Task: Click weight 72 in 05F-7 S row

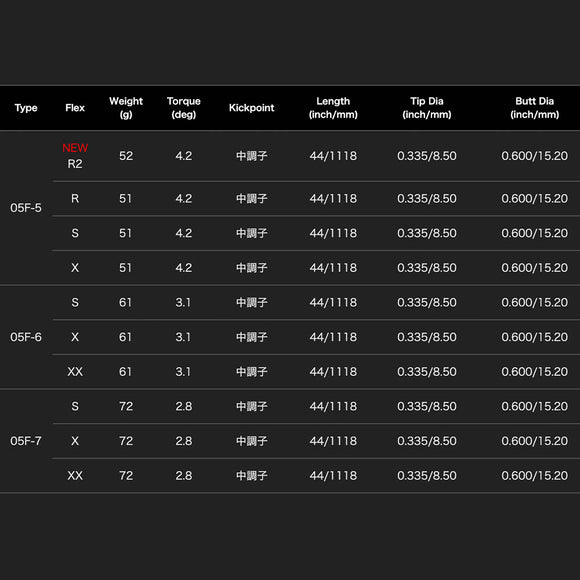Action: click(x=126, y=407)
